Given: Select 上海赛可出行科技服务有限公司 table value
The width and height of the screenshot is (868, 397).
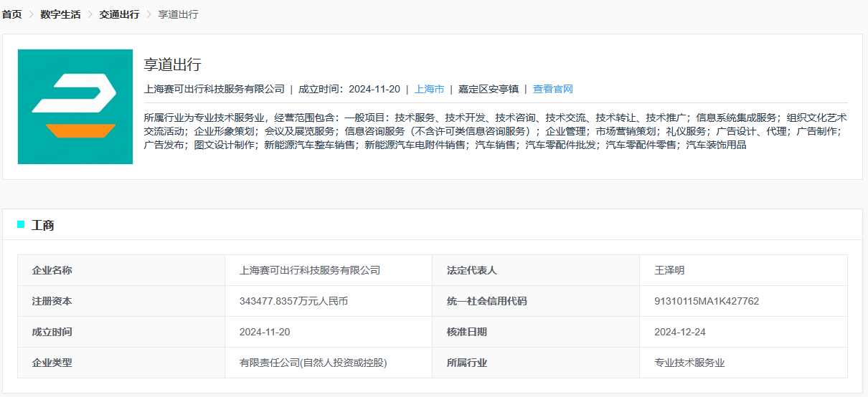Looking at the screenshot, I should (x=310, y=271).
